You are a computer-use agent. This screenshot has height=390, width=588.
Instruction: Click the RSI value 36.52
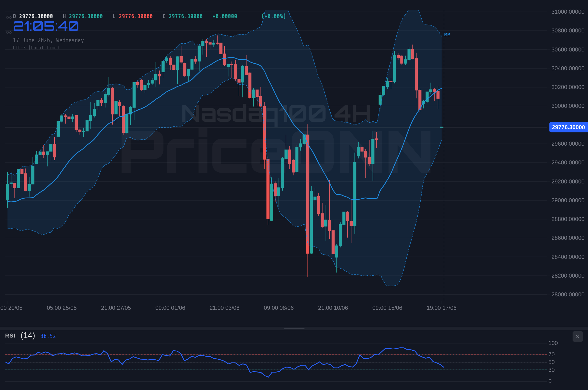pyautogui.click(x=48, y=336)
